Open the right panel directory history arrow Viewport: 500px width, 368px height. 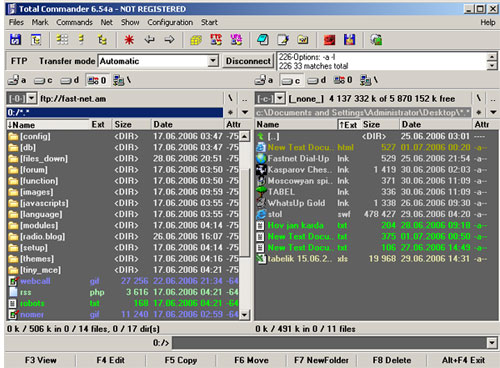tap(493, 112)
